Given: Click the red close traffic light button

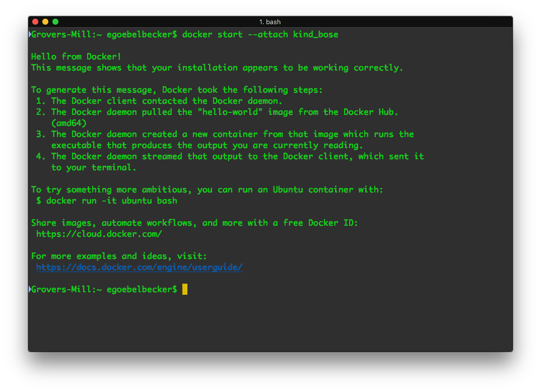Looking at the screenshot, I should coord(35,22).
